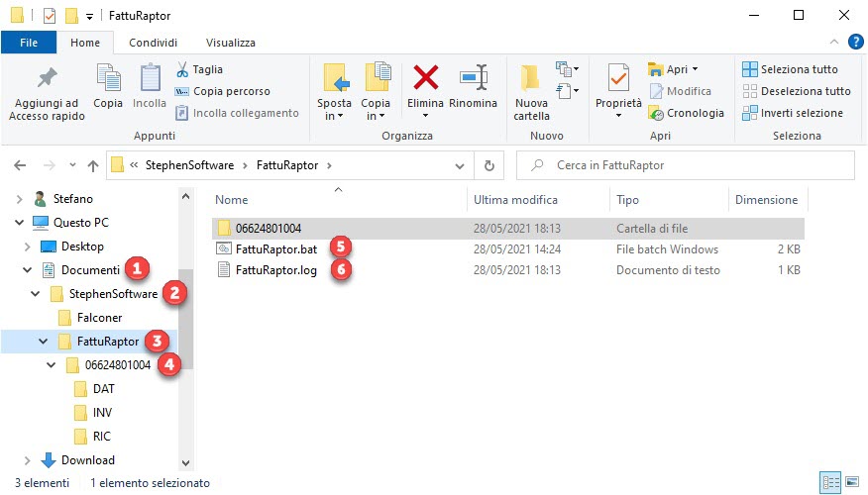Image resolution: width=868 pixels, height=495 pixels.
Task: Open the File menu tab
Action: [x=29, y=43]
